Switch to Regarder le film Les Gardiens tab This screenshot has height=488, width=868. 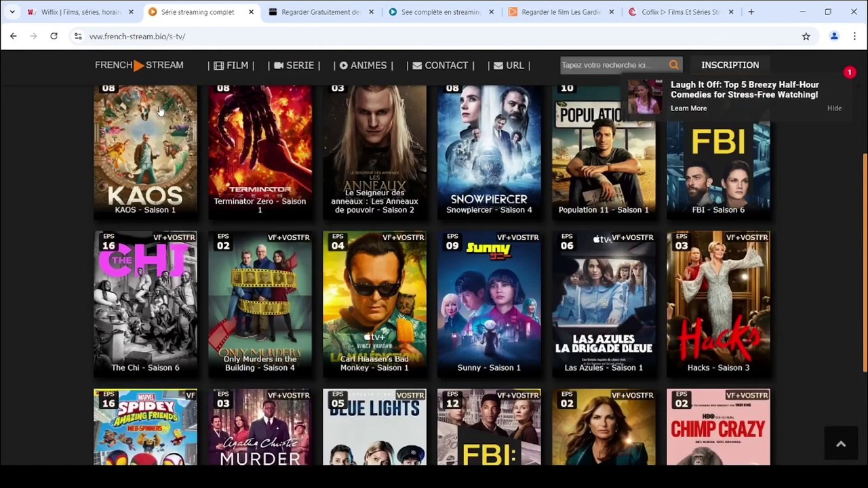(561, 12)
